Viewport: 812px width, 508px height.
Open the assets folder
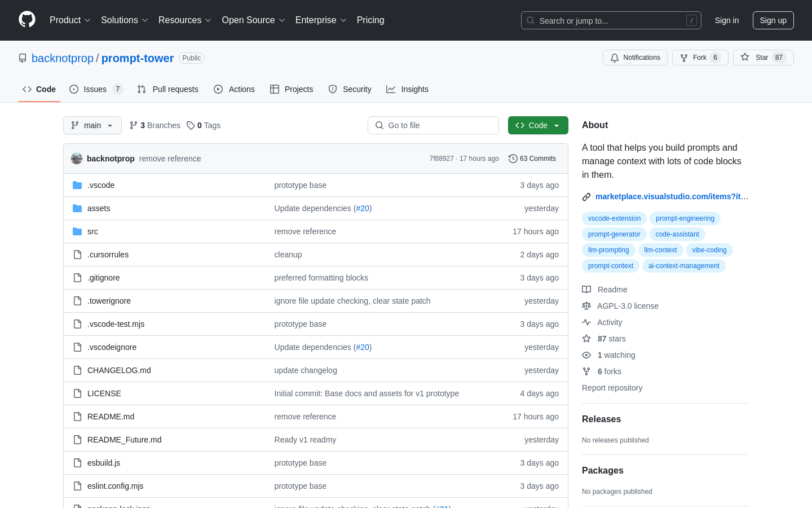99,208
